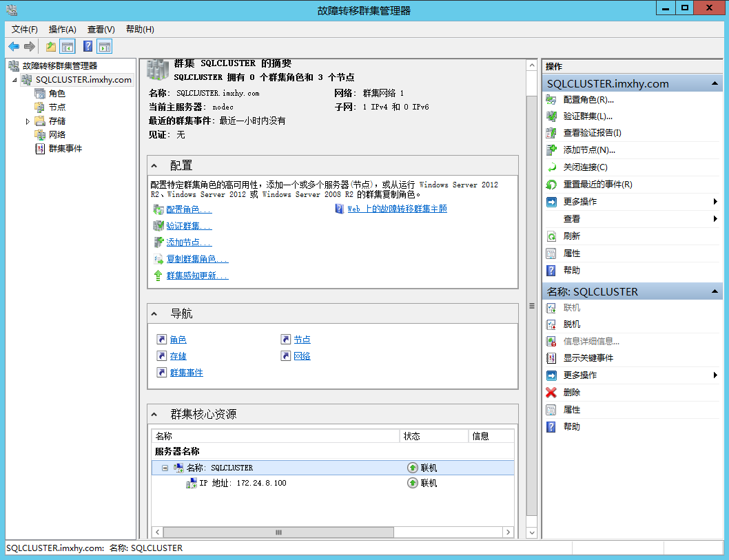Open the 帮助(H) menu
This screenshot has height=560, width=729.
click(x=140, y=30)
